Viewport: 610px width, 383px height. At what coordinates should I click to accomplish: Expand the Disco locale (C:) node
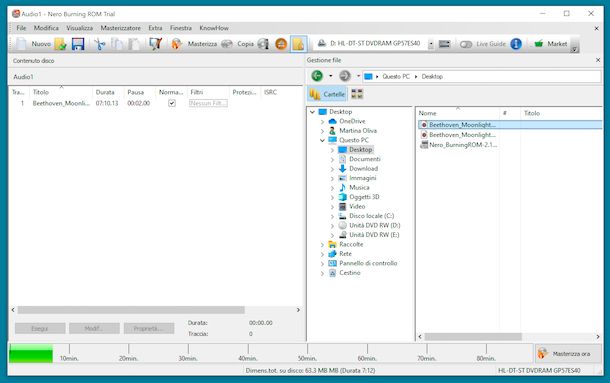(x=332, y=216)
